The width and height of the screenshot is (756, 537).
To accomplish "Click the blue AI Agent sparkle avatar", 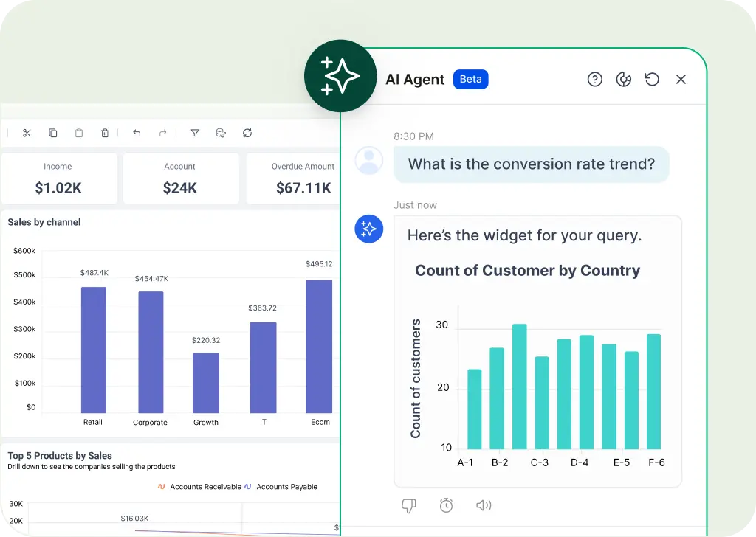I will (369, 229).
